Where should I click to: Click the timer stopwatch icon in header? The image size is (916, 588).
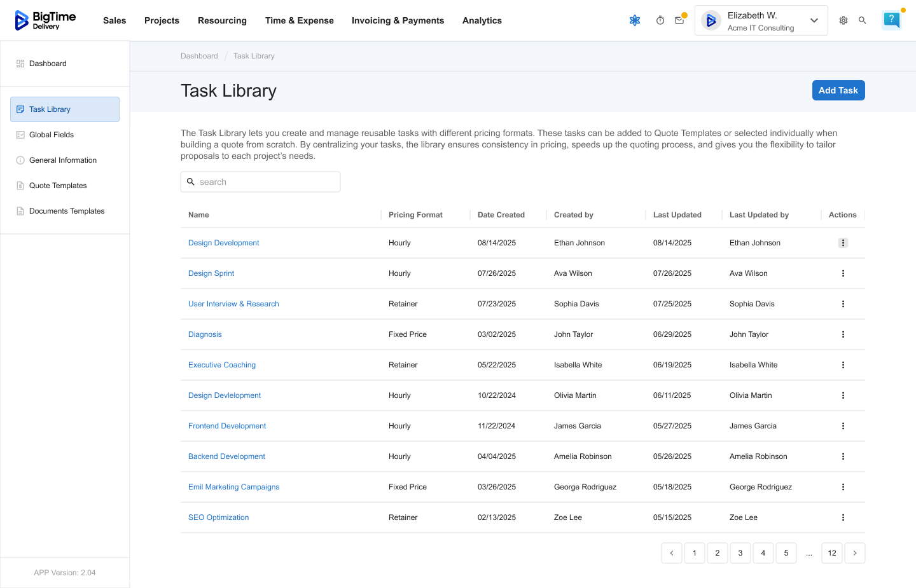(660, 20)
